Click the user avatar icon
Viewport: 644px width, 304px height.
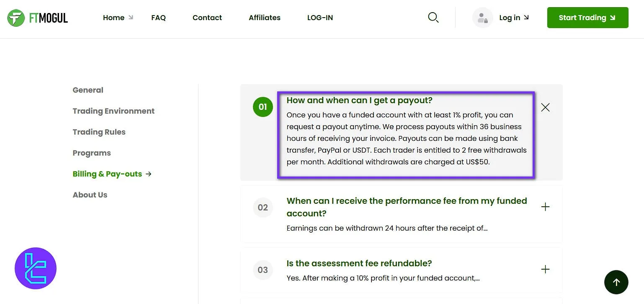coord(482,18)
